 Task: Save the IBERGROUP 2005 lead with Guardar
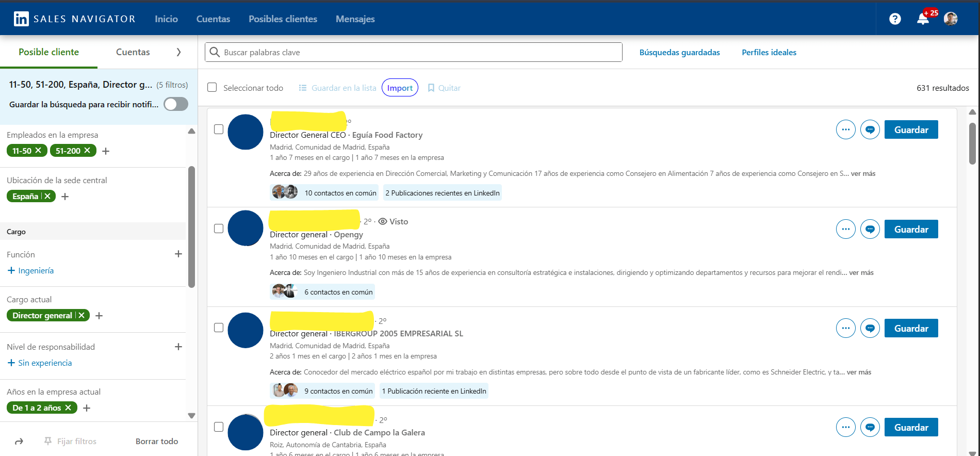pos(911,328)
